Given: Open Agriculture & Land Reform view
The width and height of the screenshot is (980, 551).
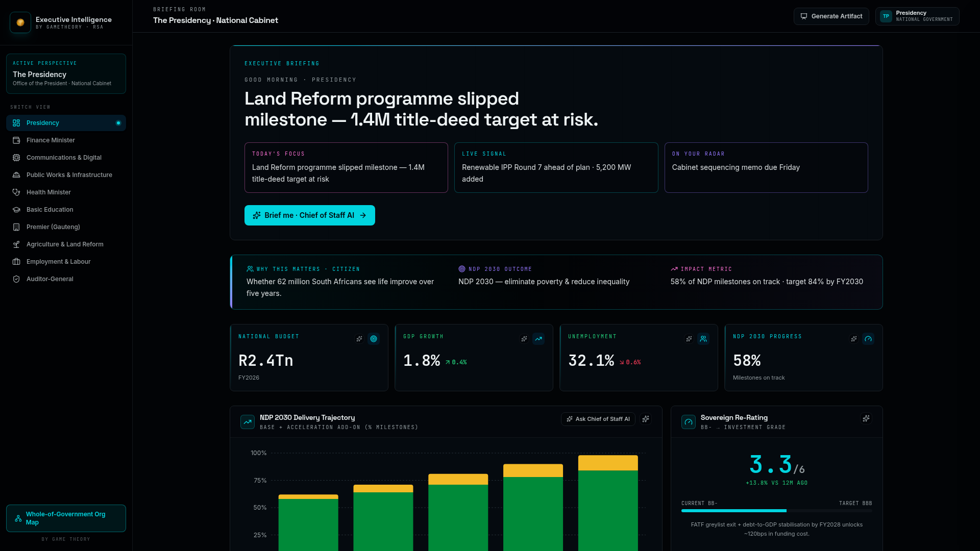Looking at the screenshot, I should coord(66,244).
